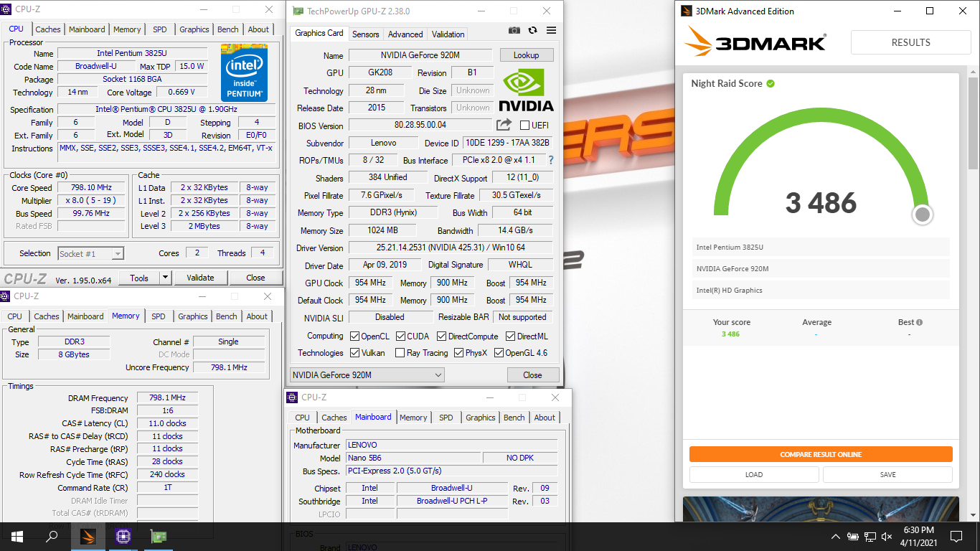Toggle the DirectML checkbox

(511, 336)
